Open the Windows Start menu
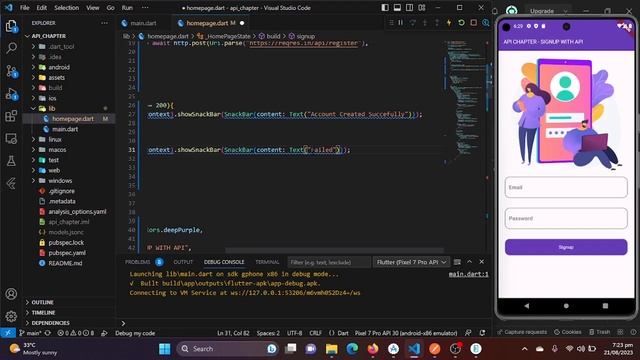Viewport: 640px width, 360px height. 164,349
